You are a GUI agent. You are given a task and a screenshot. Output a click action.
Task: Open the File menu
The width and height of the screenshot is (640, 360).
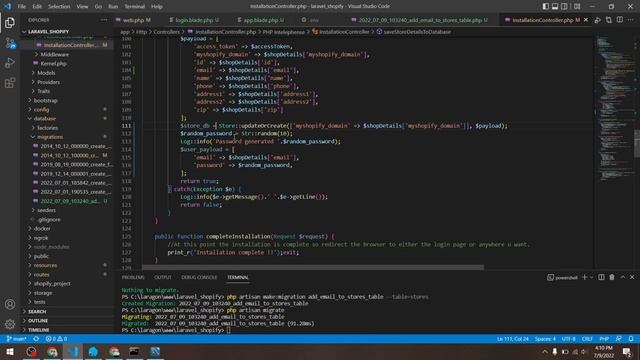[22, 7]
